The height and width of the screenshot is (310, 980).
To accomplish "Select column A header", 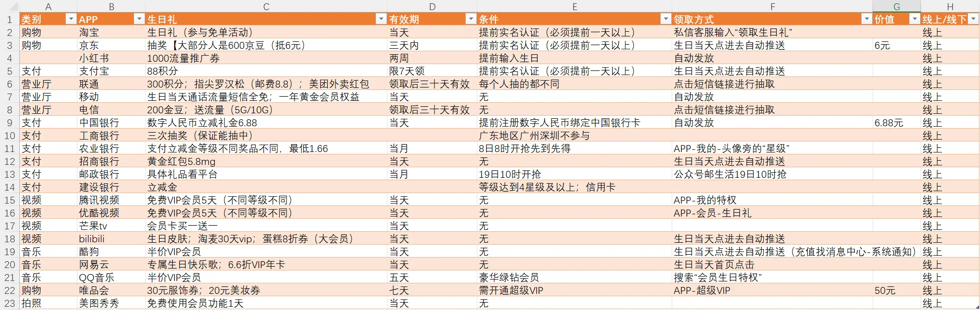I will pos(48,6).
